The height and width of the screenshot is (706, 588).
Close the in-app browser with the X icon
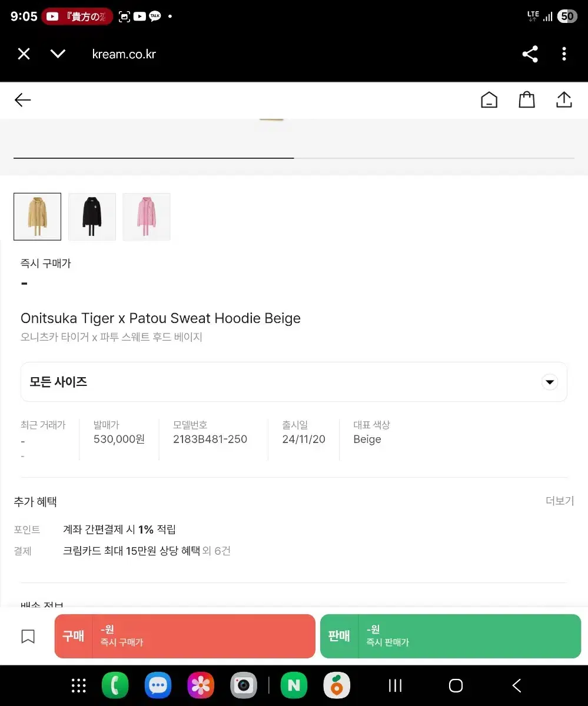click(24, 54)
